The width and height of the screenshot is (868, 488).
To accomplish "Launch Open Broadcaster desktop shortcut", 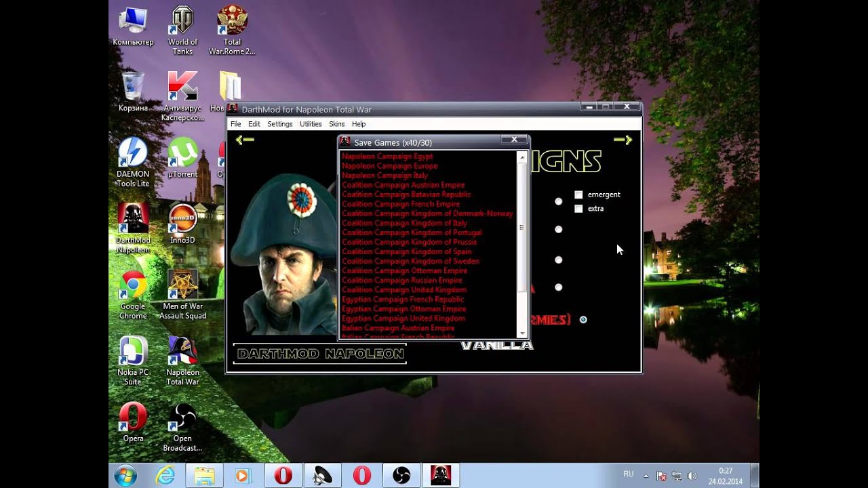I will pyautogui.click(x=182, y=427).
